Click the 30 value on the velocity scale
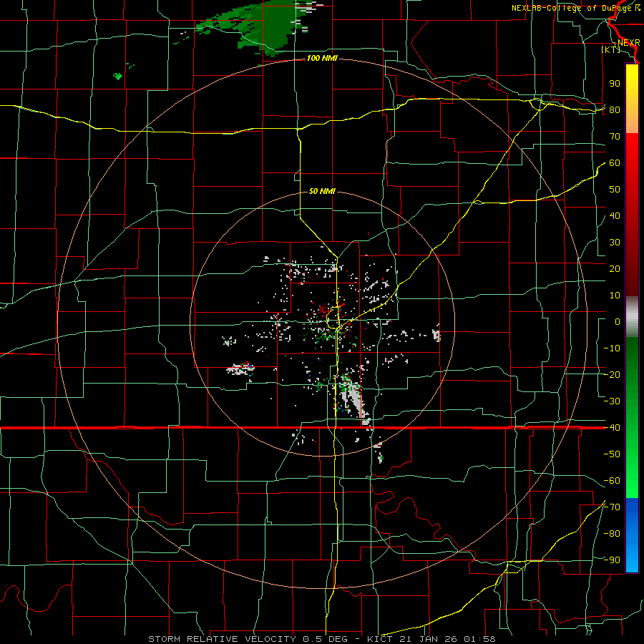Viewport: 644px width, 644px height. (615, 243)
